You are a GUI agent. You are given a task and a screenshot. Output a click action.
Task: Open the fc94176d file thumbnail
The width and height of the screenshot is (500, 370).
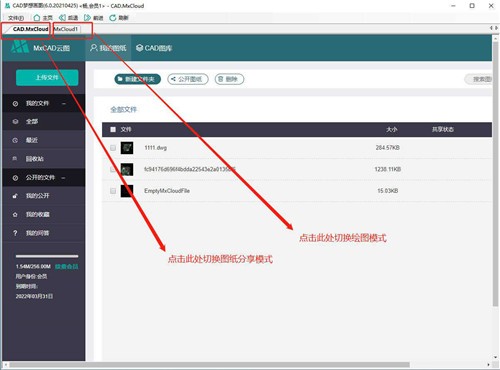127,169
